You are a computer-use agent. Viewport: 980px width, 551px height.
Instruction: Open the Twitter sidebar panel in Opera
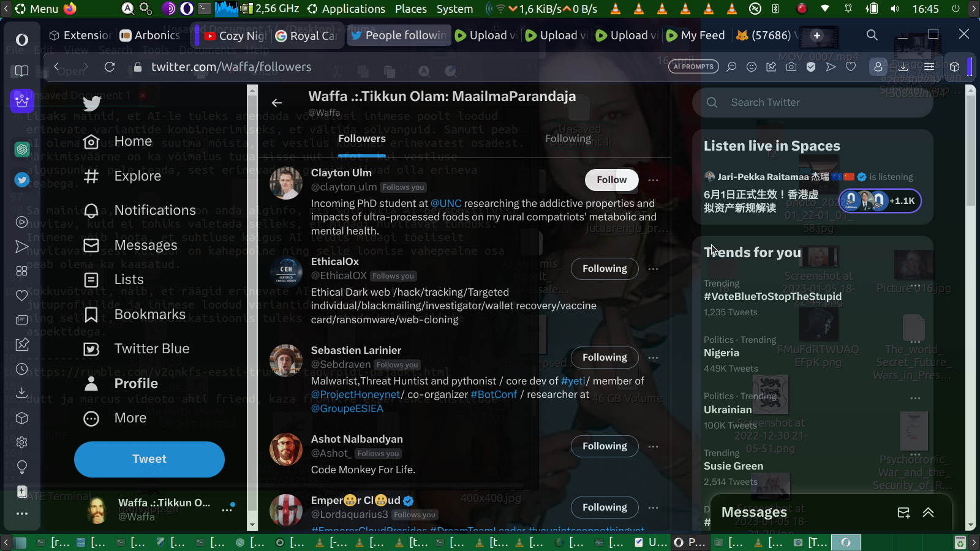click(x=22, y=179)
